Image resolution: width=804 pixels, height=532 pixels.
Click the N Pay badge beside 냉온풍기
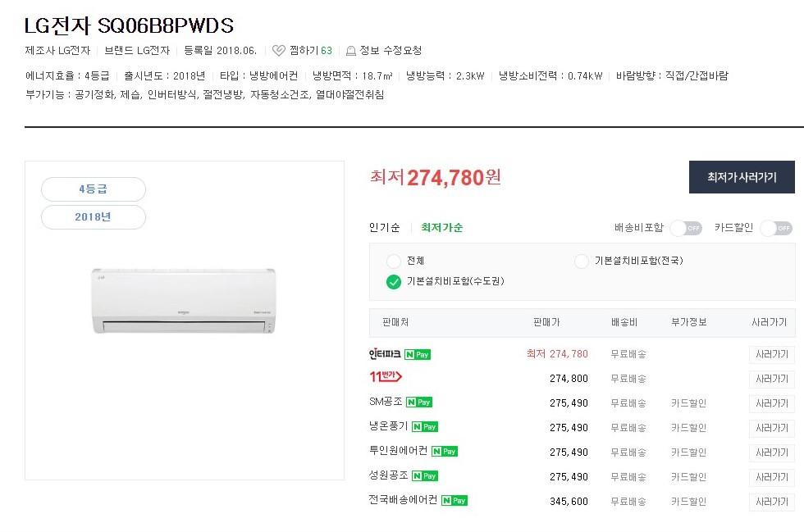425,427
